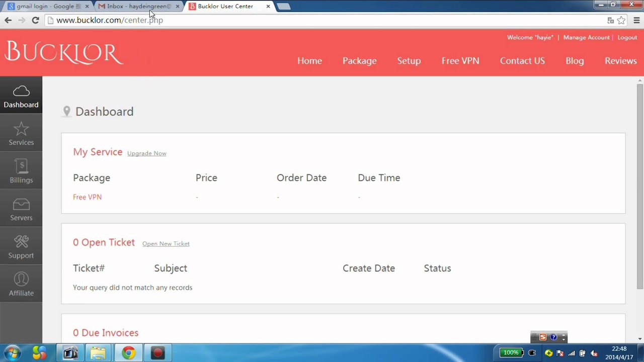The height and width of the screenshot is (362, 644).
Task: Close the gmail login Google tab
Action: click(87, 7)
